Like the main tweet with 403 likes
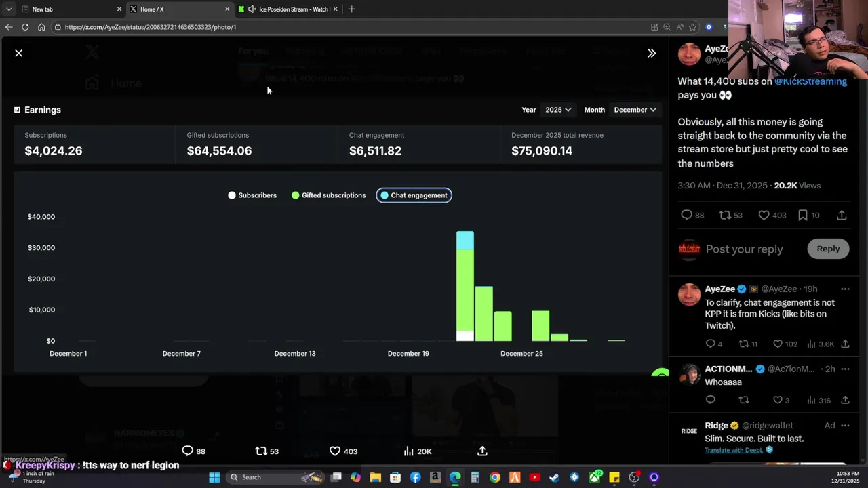The width and height of the screenshot is (868, 488). 772,215
